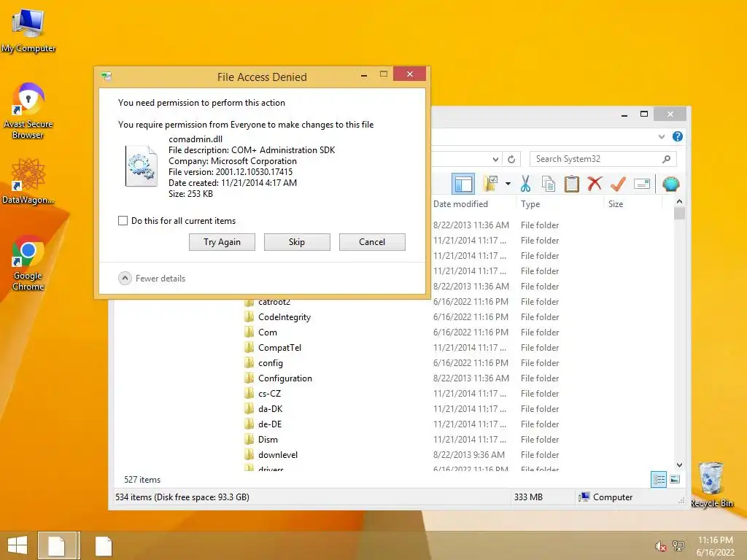Screen dimensions: 747x560
Task: Open the My Computer desktop icon
Action: (28, 29)
